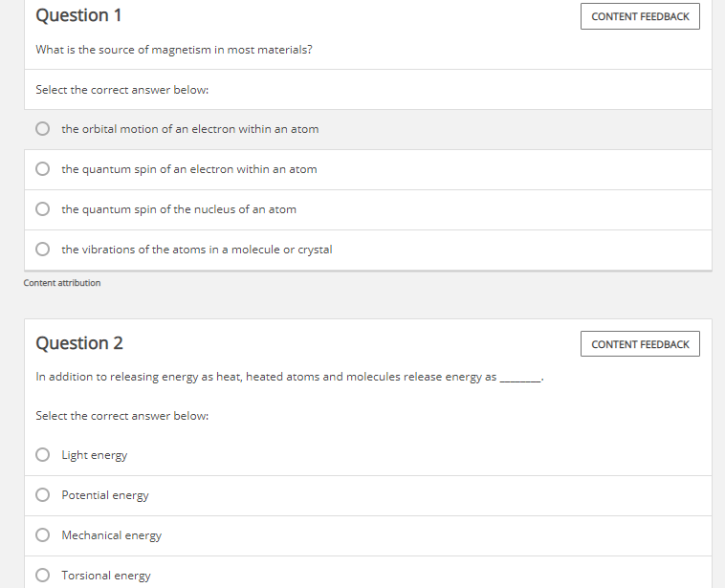The width and height of the screenshot is (725, 588).
Task: Choose the Potential energy radio button
Action: [x=42, y=495]
